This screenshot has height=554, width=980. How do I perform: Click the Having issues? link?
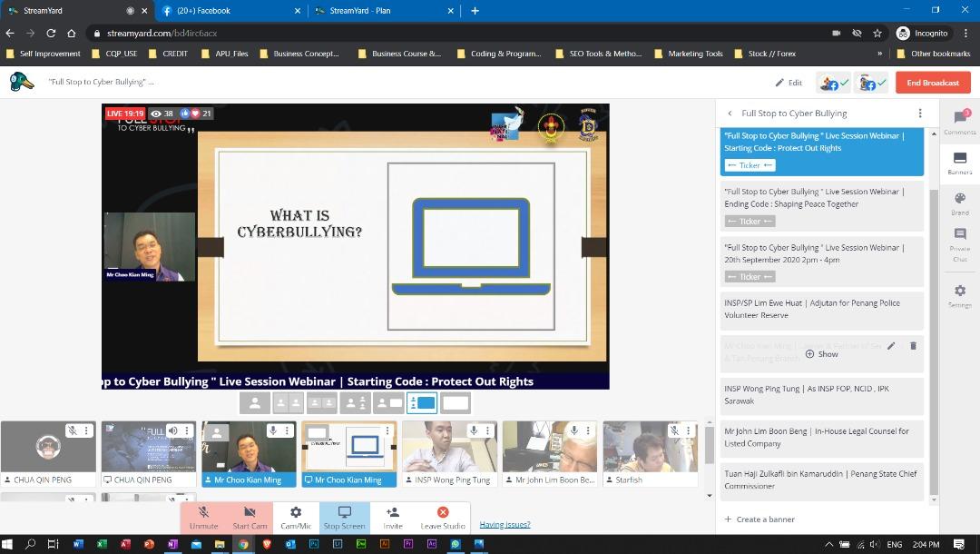tap(505, 525)
